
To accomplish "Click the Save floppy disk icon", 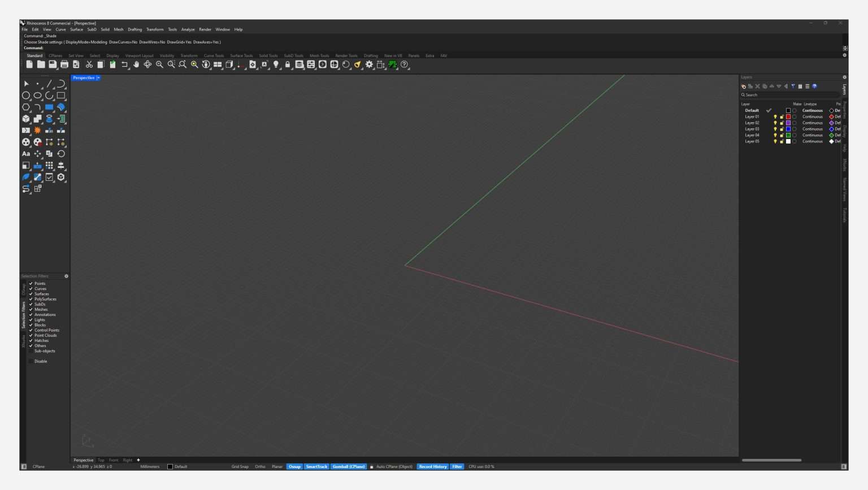I will tap(53, 64).
